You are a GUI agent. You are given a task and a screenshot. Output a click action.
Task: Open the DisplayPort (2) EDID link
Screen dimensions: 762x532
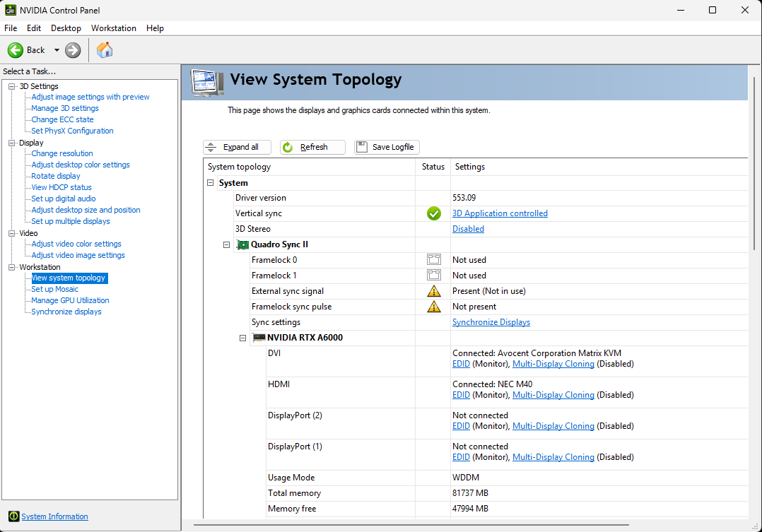[x=461, y=426]
